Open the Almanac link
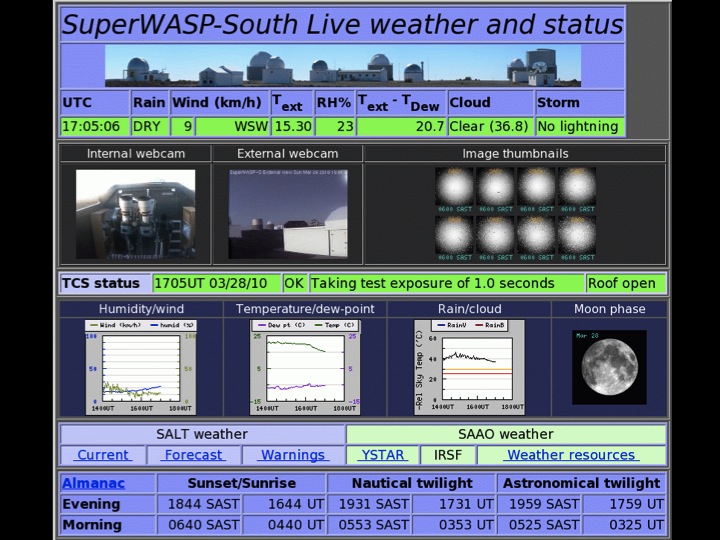 [x=93, y=483]
